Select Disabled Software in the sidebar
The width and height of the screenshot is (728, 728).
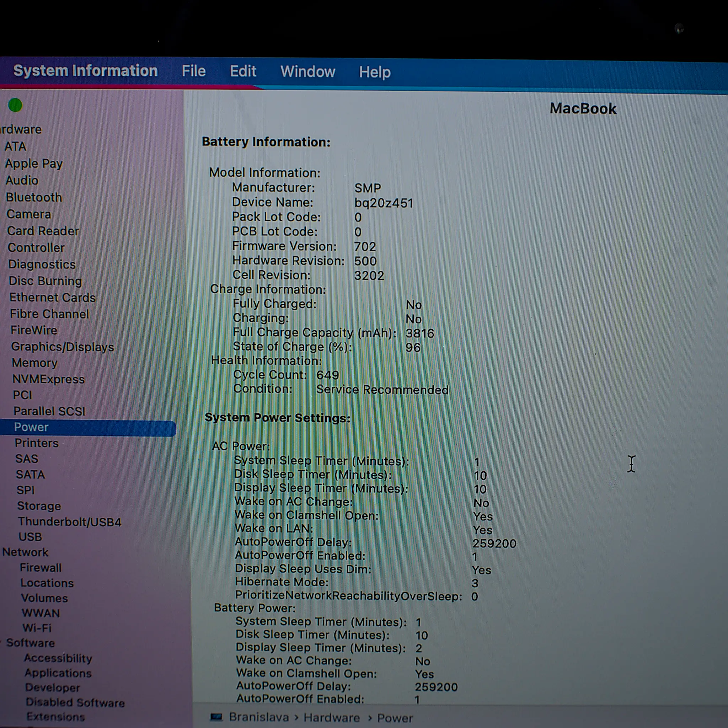(75, 702)
